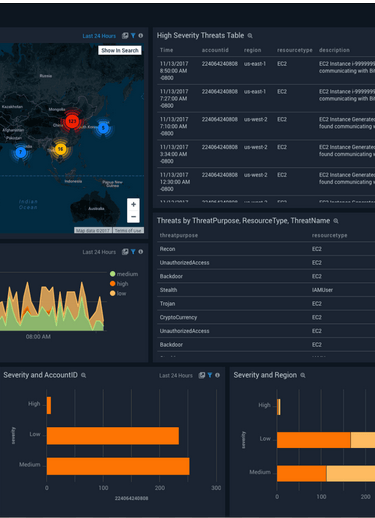Sort by the threatpurpose column header
375x518 pixels.
[179, 235]
